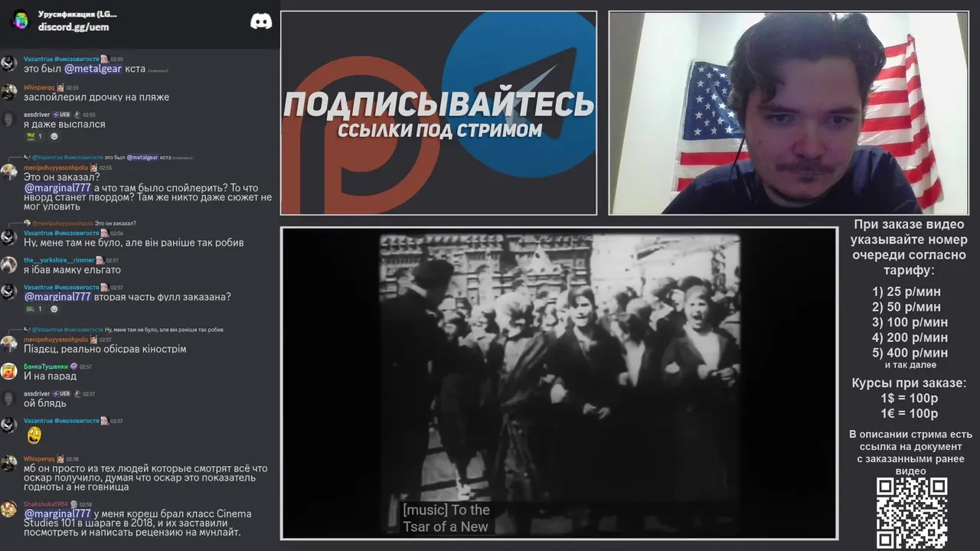The width and height of the screenshot is (980, 551).
Task: Click the yellow laughing emoji sent by Vasantrue
Action: (34, 435)
